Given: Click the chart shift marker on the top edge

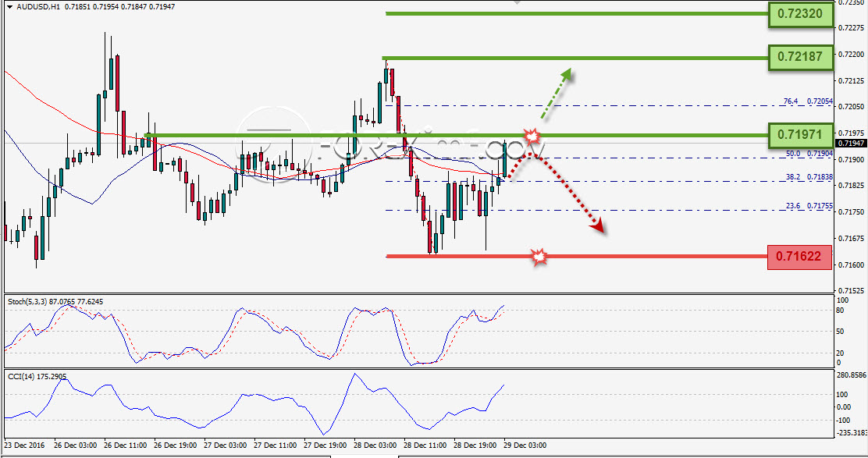Looking at the screenshot, I should [517, 2].
